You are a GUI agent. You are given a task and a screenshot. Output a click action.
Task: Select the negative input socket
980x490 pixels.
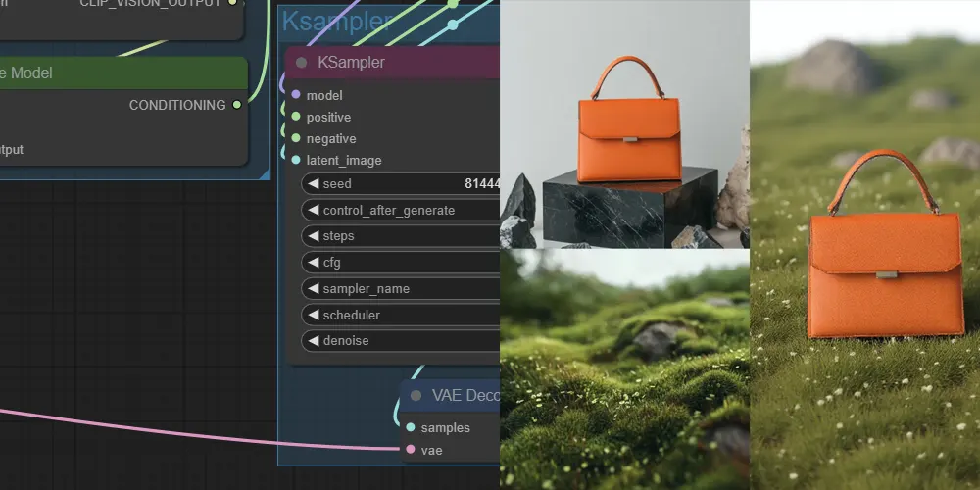tap(296, 138)
